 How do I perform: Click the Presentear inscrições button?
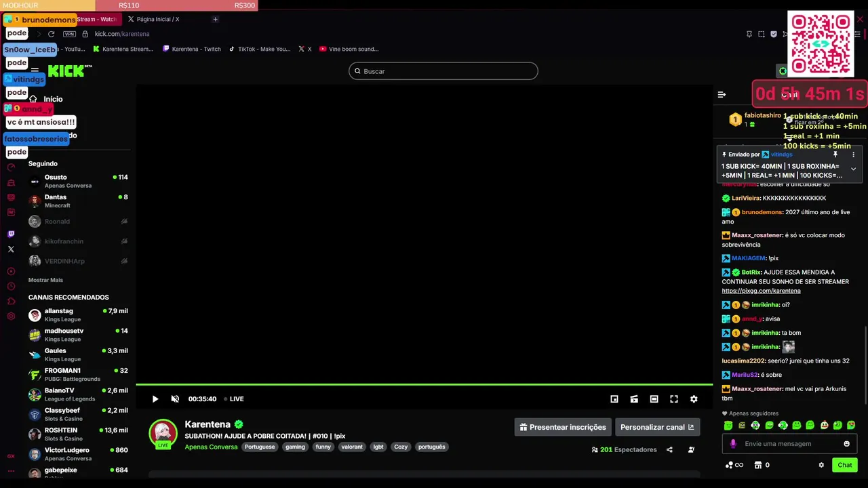(563, 427)
